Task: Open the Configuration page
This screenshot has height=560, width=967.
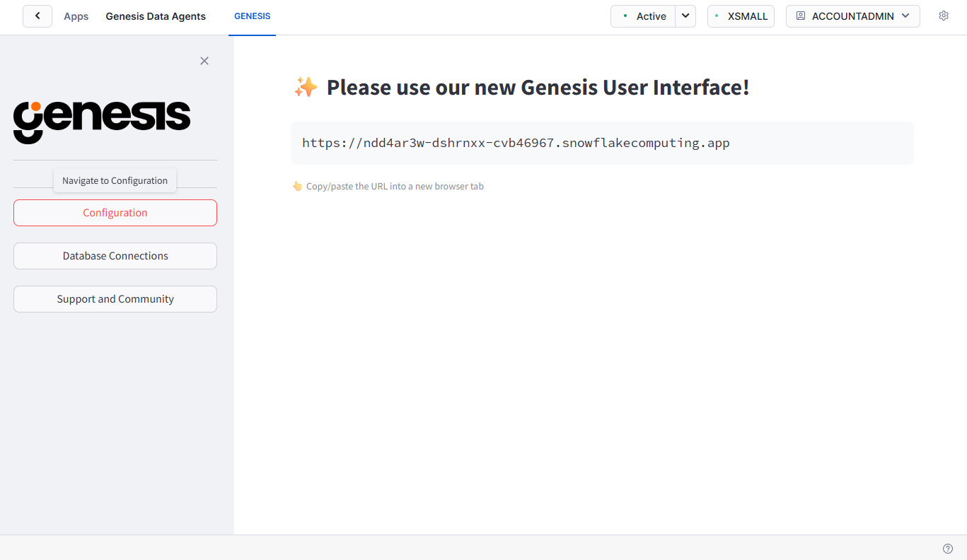Action: [115, 213]
